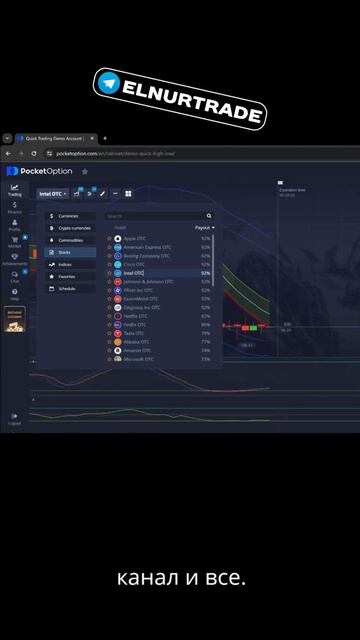The width and height of the screenshot is (360, 640).
Task: Sort assets using the Payout dropdown
Action: (205, 227)
